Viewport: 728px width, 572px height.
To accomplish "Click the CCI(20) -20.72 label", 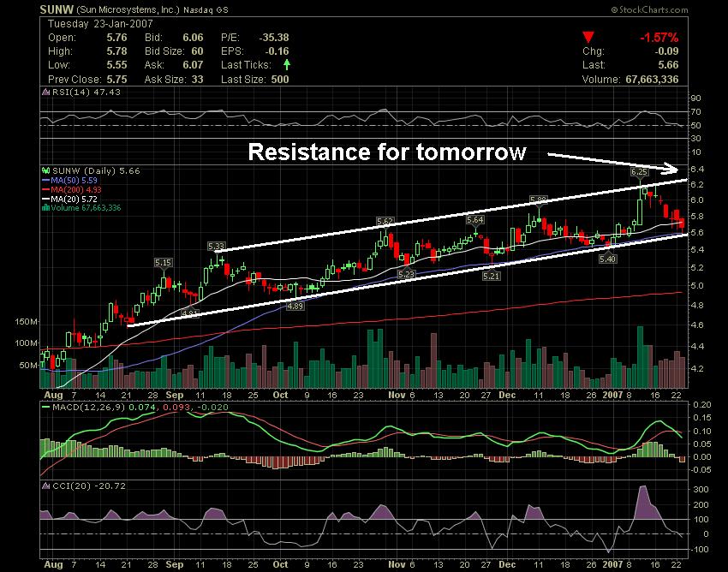I will [89, 486].
